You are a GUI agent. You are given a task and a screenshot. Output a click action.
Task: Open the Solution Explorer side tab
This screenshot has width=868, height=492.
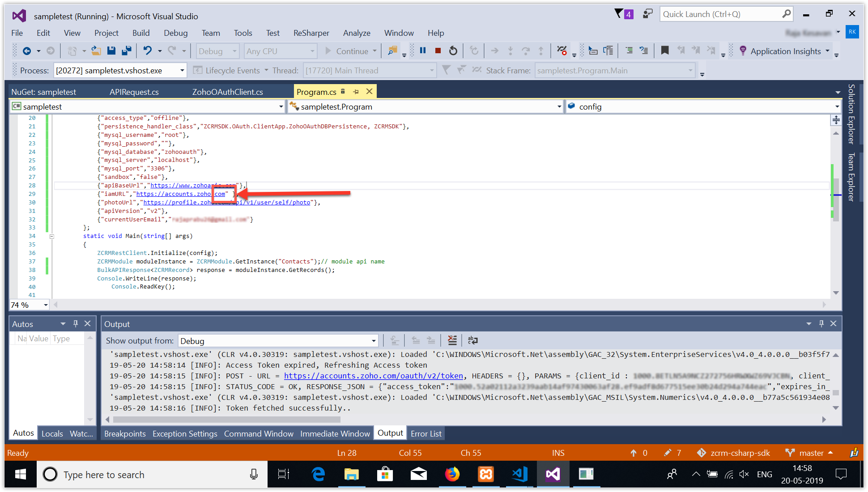click(x=851, y=114)
